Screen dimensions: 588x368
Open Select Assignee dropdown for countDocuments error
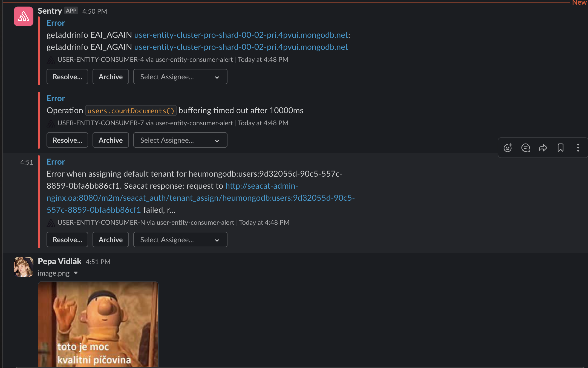pos(180,140)
